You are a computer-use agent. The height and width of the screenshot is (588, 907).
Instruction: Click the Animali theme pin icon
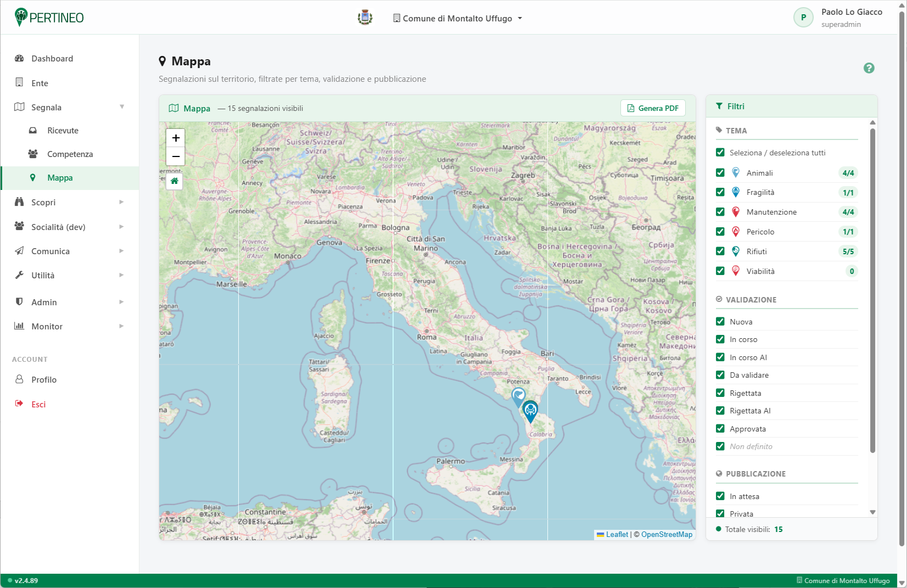(x=736, y=173)
